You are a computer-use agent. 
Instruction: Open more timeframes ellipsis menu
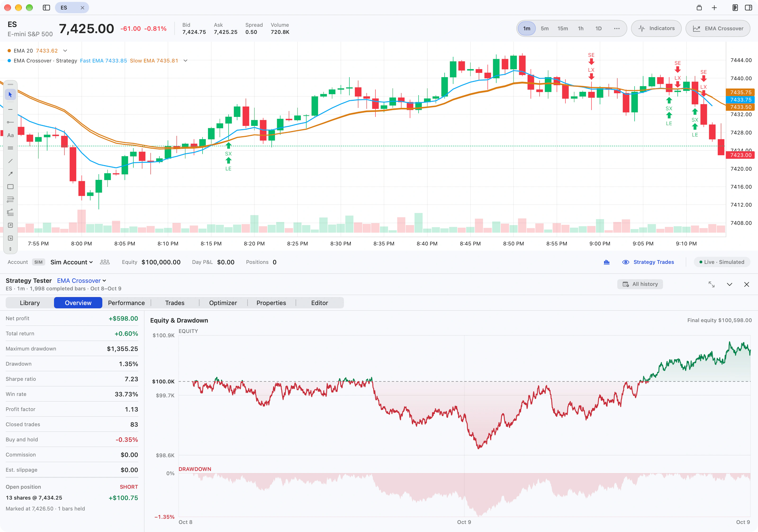617,28
